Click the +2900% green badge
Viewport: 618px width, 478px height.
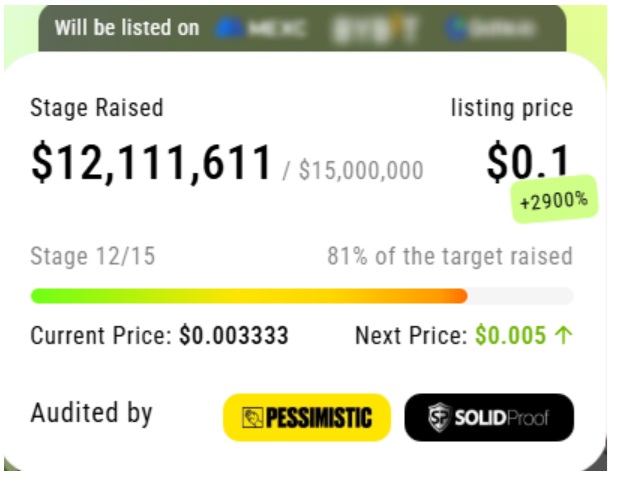(553, 200)
